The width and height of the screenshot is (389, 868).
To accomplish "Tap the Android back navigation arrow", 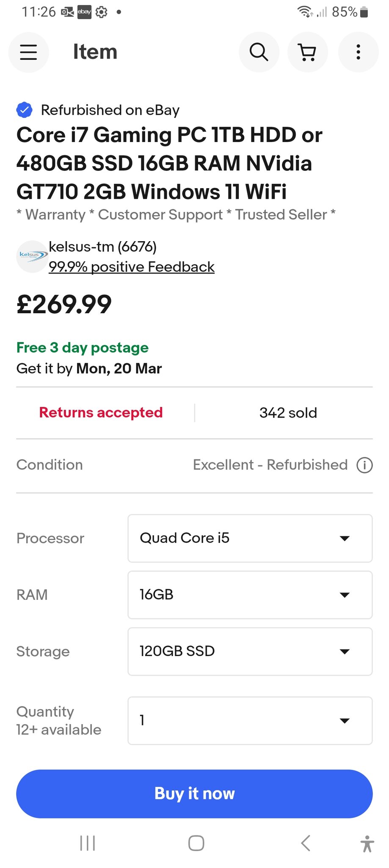I will pyautogui.click(x=306, y=843).
